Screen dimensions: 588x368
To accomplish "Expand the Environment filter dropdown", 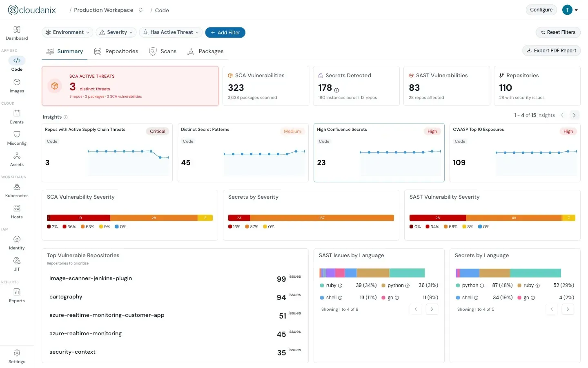I will point(67,32).
